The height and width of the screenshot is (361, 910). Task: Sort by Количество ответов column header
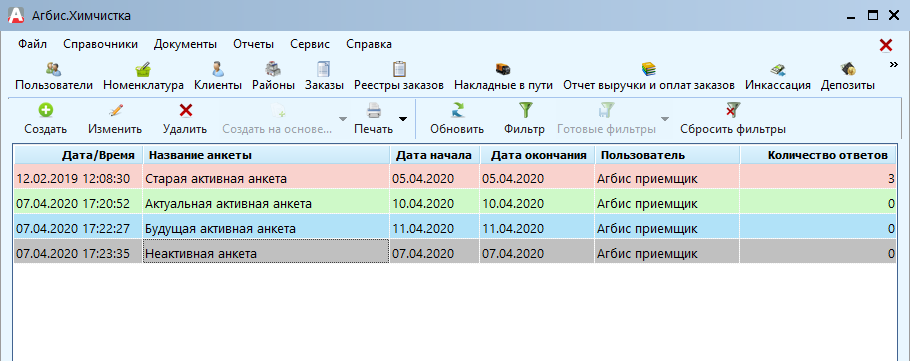(x=818, y=155)
